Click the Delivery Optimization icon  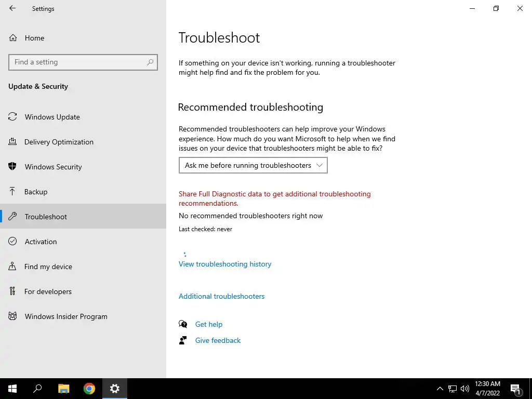12,141
